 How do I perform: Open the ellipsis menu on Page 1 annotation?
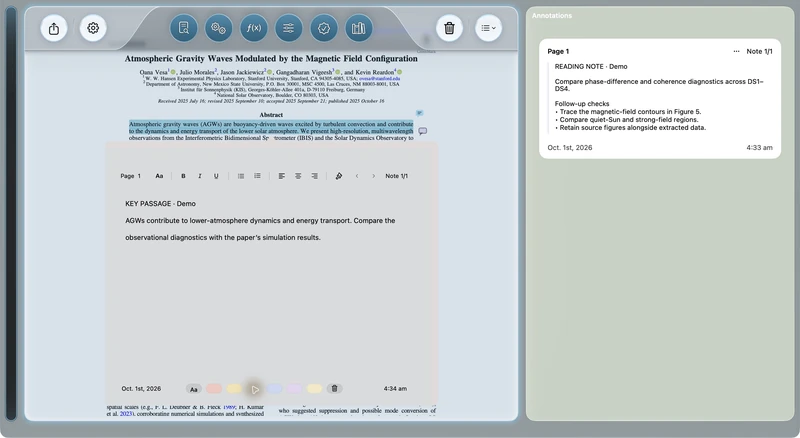[736, 52]
